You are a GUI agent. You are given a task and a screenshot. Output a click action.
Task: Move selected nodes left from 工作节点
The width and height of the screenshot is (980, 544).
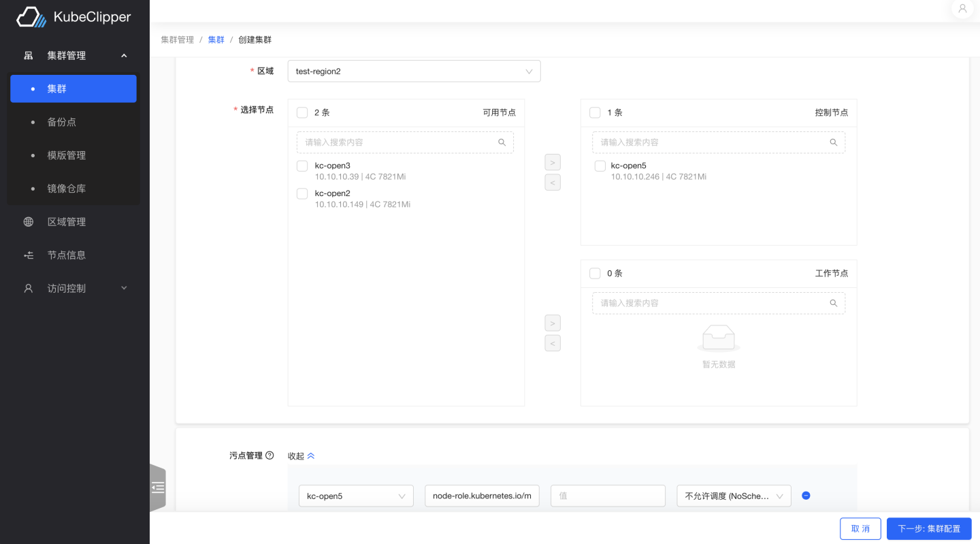coord(553,343)
